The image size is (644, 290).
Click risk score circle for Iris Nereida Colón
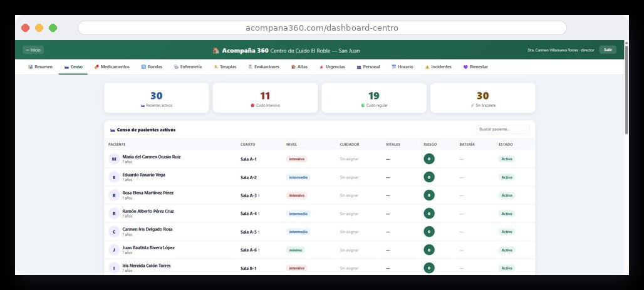pos(428,268)
